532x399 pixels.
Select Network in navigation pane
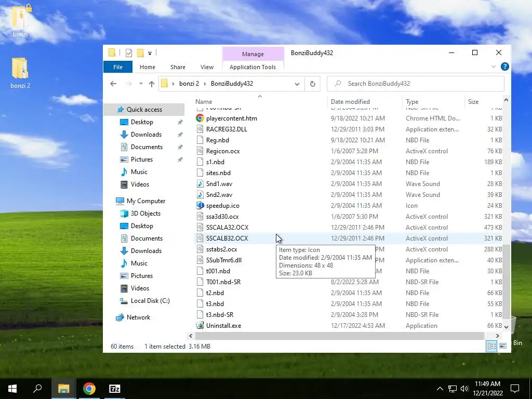(138, 317)
